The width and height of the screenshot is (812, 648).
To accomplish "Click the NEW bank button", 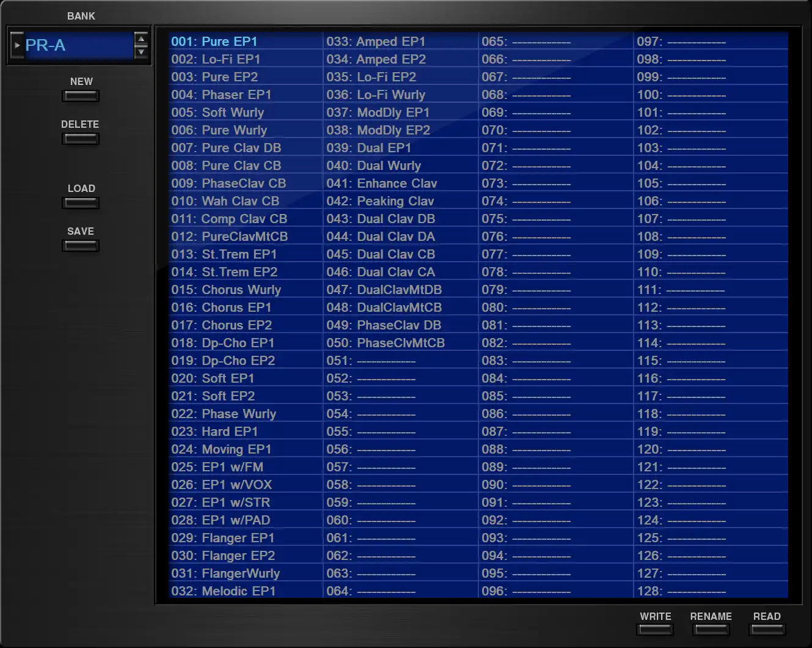I will click(x=81, y=96).
